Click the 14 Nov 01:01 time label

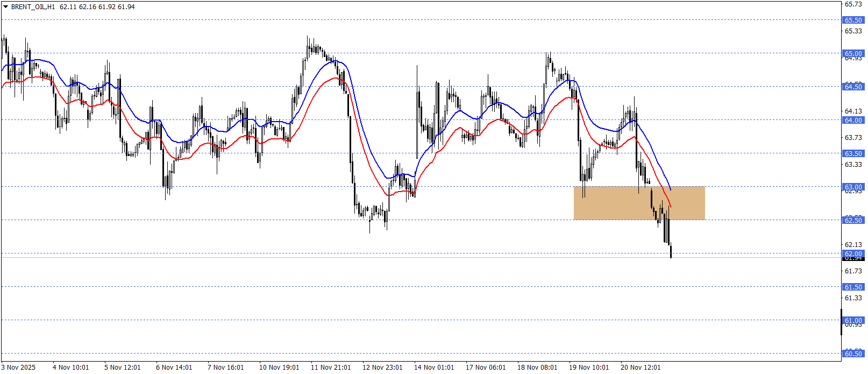[434, 368]
